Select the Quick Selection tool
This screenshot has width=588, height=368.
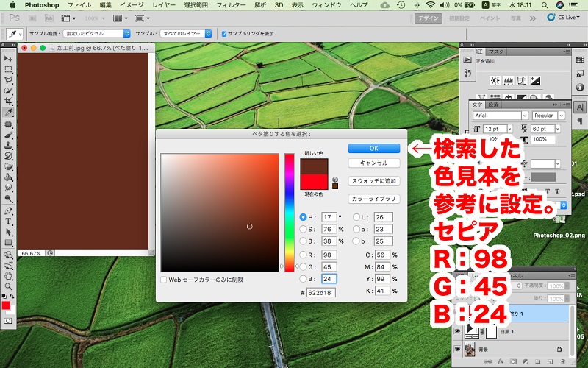[x=8, y=91]
